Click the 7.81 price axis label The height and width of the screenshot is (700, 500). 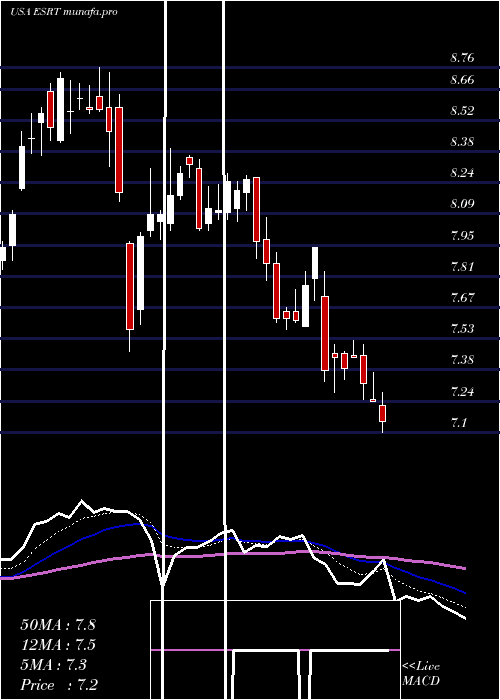click(462, 267)
